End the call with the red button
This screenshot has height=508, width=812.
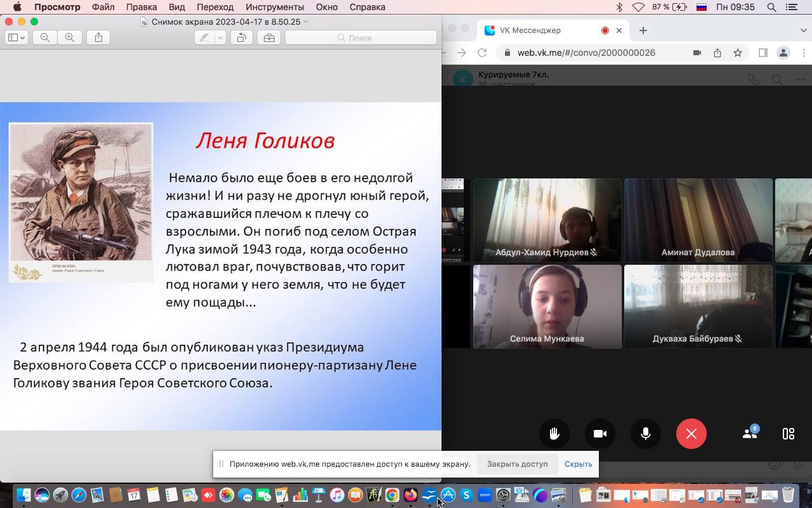pyautogui.click(x=691, y=434)
